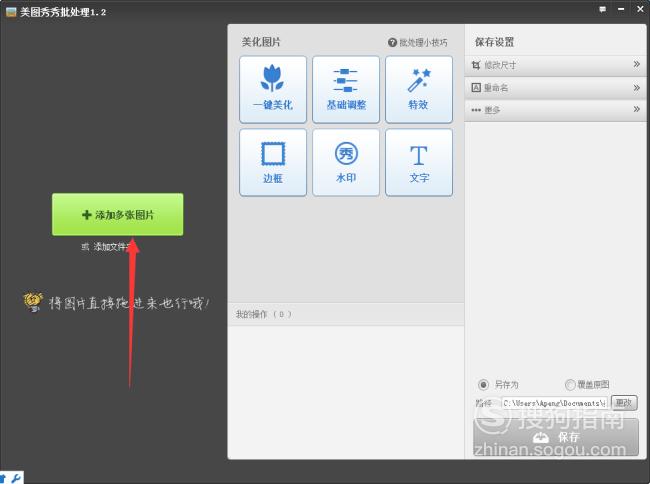Open the 边框 border tool
This screenshot has height=484, width=650.
point(273,162)
